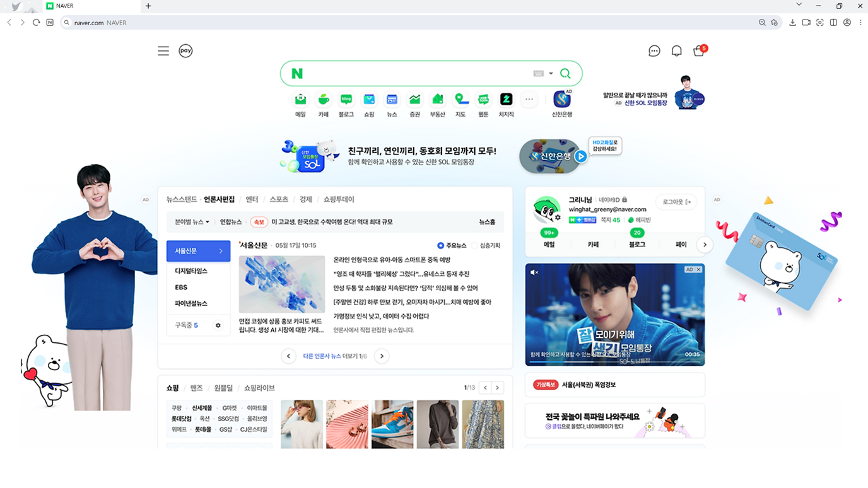The height and width of the screenshot is (488, 868).
Task: Reload the page in the browser
Action: click(36, 22)
